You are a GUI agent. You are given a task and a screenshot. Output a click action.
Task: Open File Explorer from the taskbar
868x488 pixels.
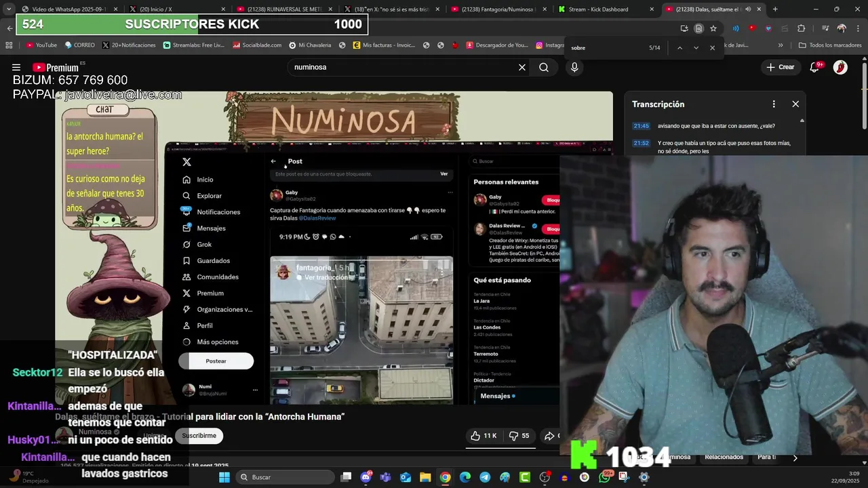(425, 477)
